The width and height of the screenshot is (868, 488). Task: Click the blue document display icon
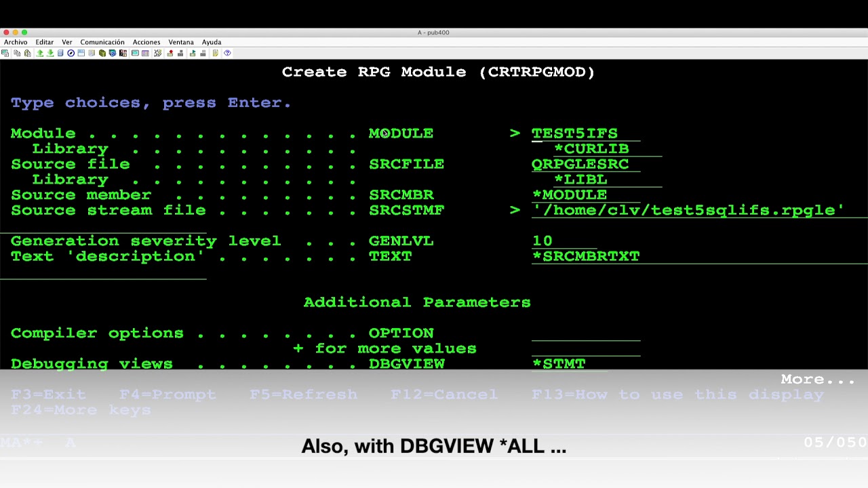pyautogui.click(x=60, y=53)
